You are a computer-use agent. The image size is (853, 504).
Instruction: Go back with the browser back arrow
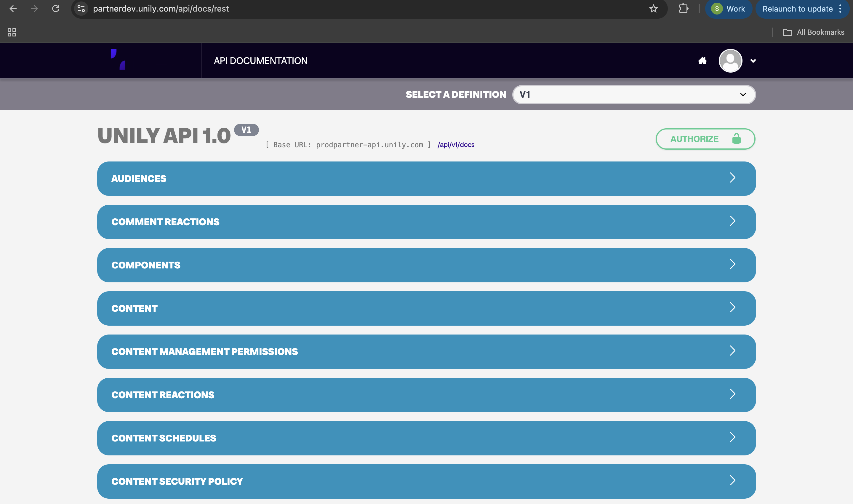tap(13, 9)
